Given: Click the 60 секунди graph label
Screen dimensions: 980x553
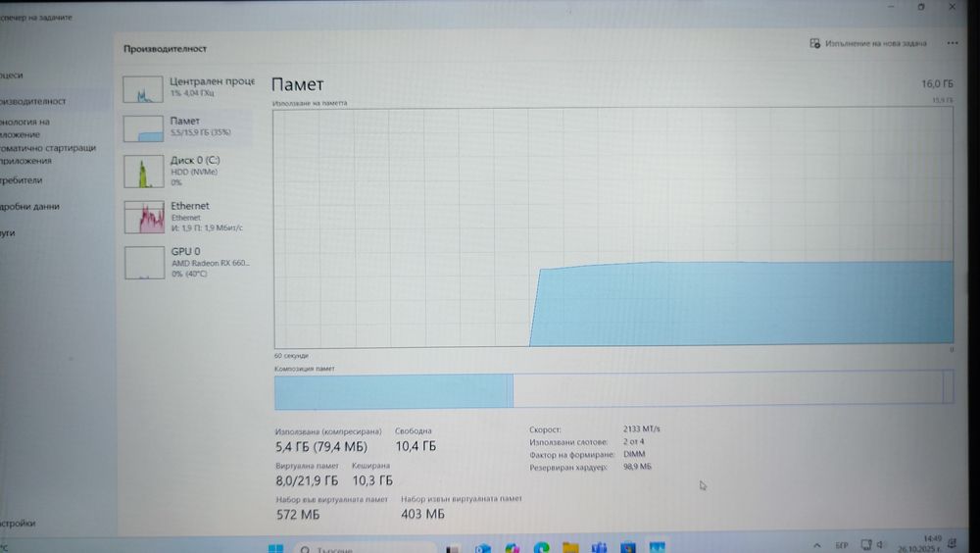Looking at the screenshot, I should (291, 355).
